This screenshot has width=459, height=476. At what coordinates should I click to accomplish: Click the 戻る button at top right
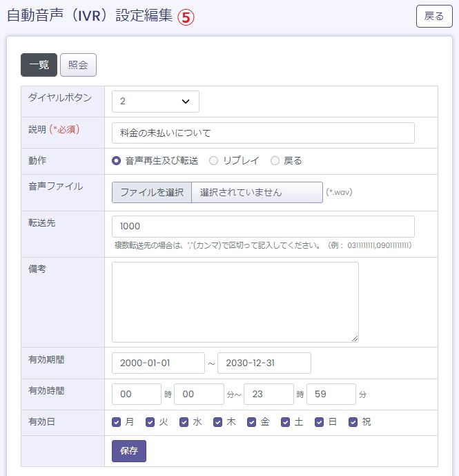point(434,16)
